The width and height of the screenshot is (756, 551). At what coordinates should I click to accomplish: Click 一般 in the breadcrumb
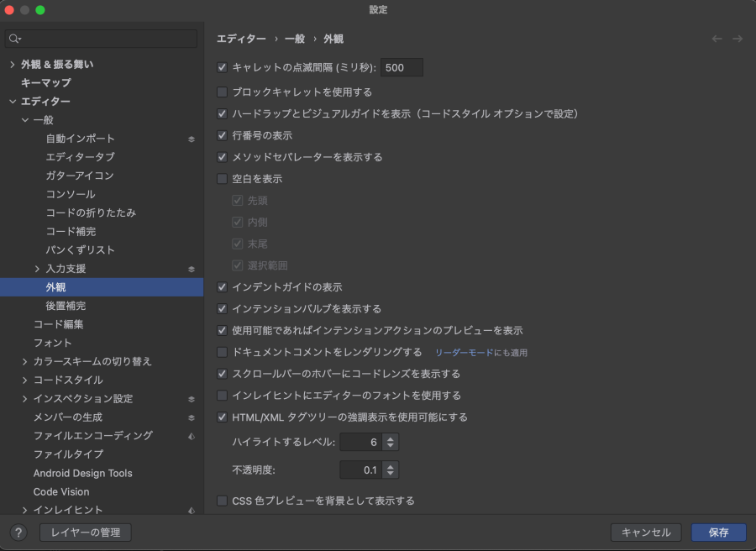tap(295, 39)
